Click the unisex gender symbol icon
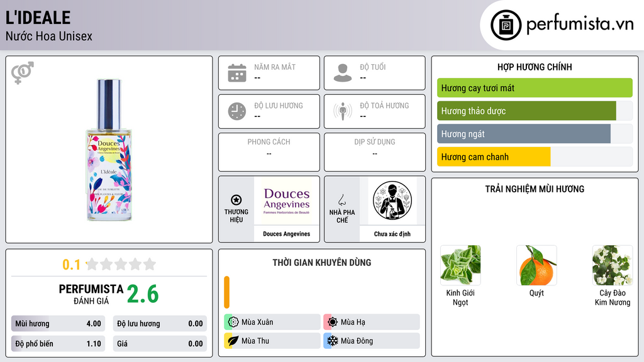This screenshot has height=362, width=644. pyautogui.click(x=23, y=73)
